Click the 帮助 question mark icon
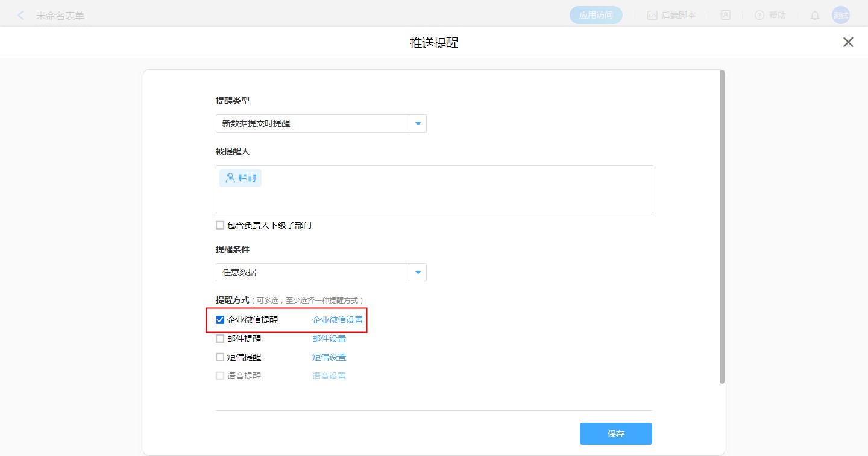This screenshot has height=456, width=868. [759, 16]
